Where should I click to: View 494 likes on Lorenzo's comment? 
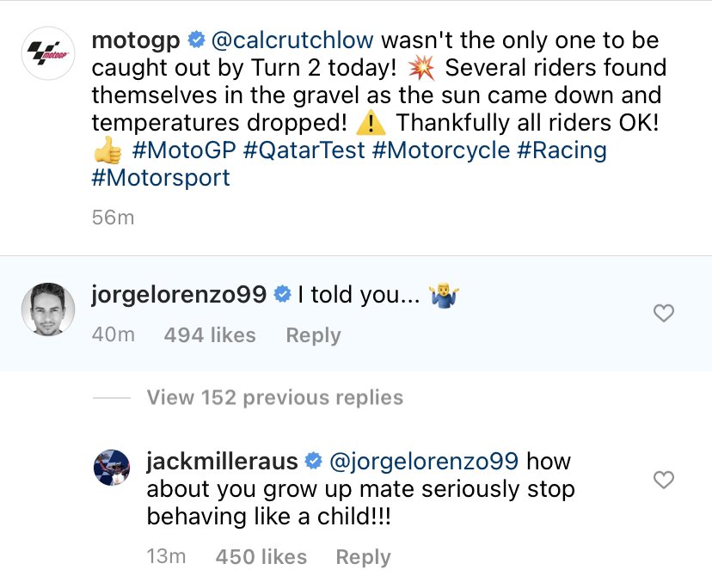(209, 335)
